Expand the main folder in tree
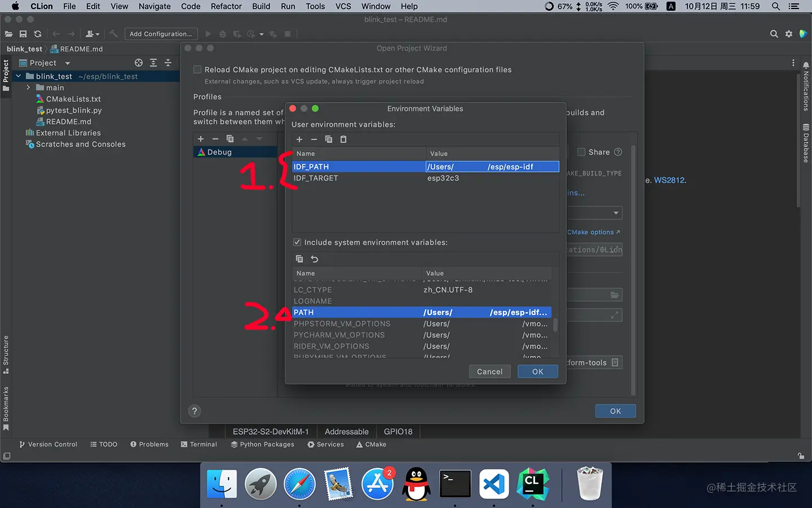The width and height of the screenshot is (812, 508). (x=28, y=87)
